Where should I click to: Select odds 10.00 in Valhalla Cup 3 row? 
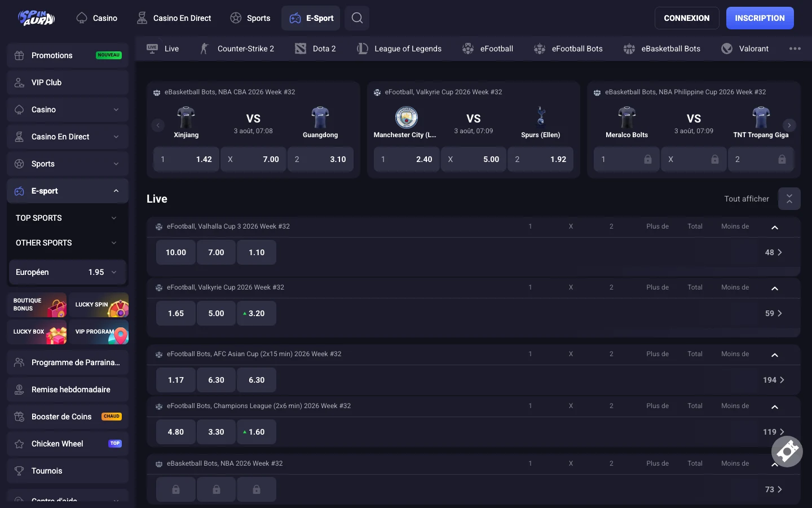(176, 252)
